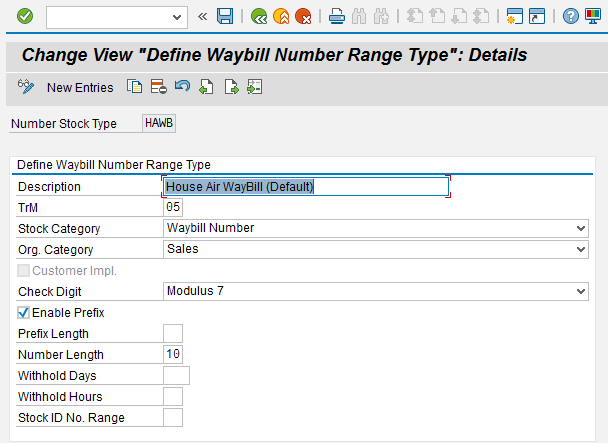
Task: Expand the Stock Category dropdown
Action: coord(582,228)
